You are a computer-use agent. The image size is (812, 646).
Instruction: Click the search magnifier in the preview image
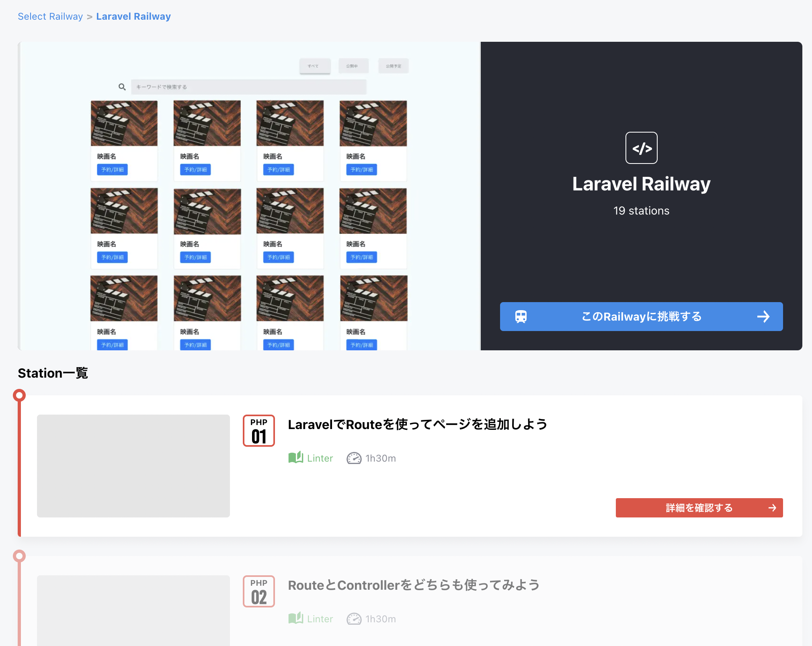122,87
